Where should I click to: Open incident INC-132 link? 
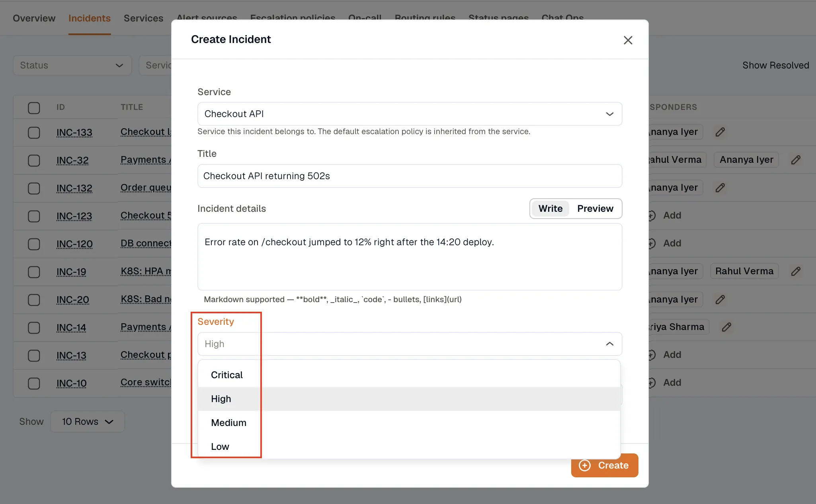(74, 188)
